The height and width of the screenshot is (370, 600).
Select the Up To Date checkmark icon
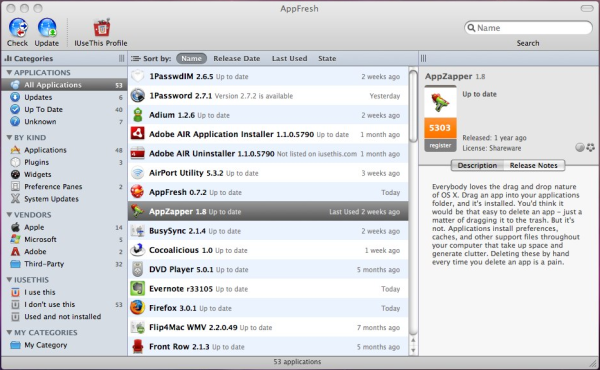point(15,109)
